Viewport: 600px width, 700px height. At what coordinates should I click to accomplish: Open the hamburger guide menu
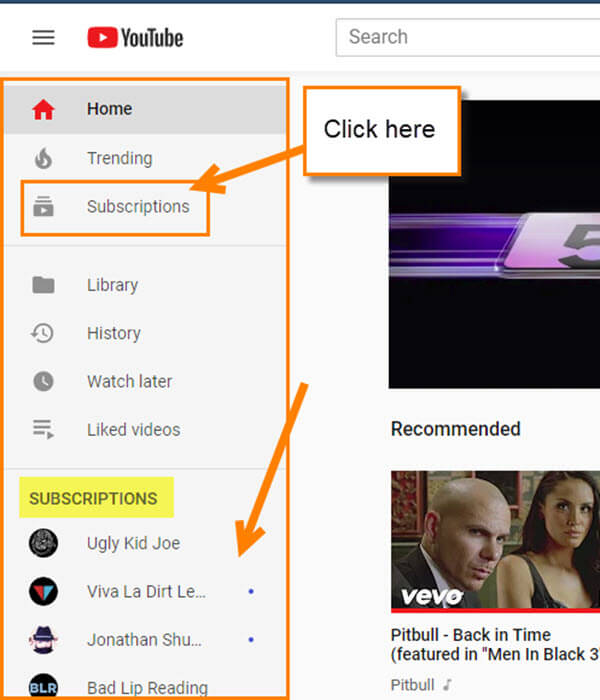click(43, 38)
